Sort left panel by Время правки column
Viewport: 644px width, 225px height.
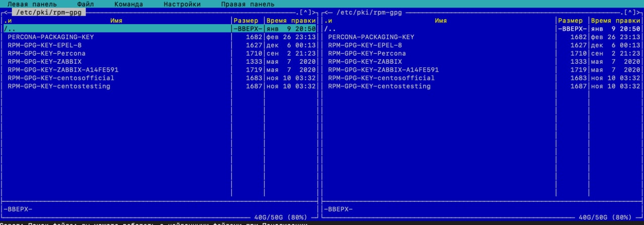(x=291, y=21)
